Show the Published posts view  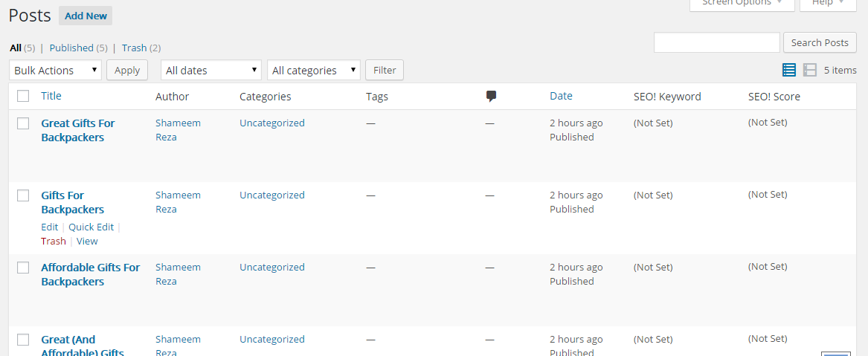pos(71,48)
